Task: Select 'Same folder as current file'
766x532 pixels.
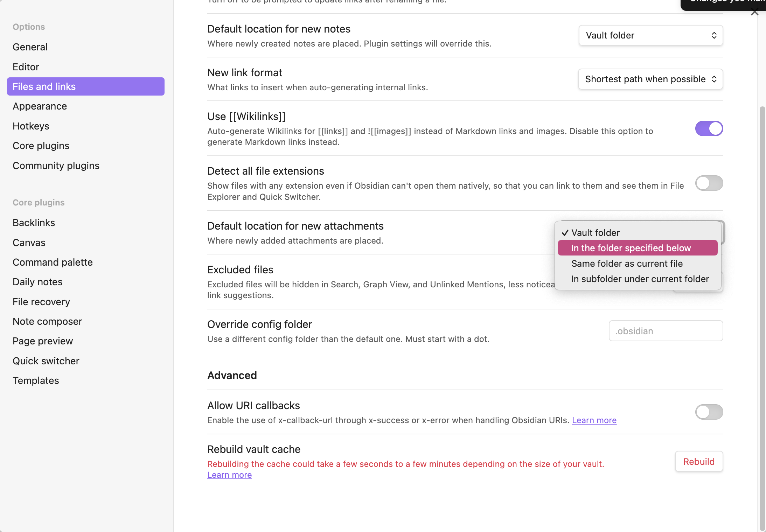Action: (x=627, y=264)
